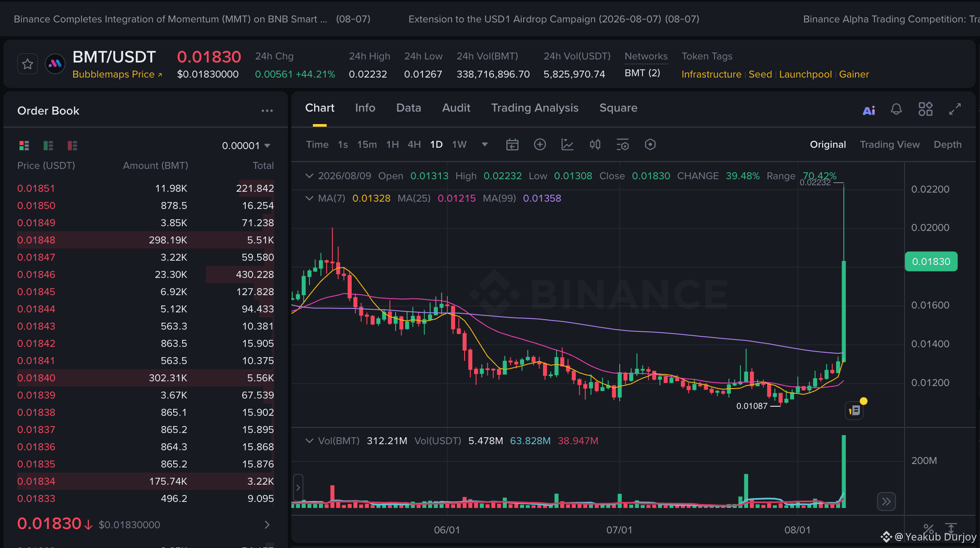This screenshot has width=980, height=548.
Task: Expand chart to fullscreen
Action: coord(955,109)
